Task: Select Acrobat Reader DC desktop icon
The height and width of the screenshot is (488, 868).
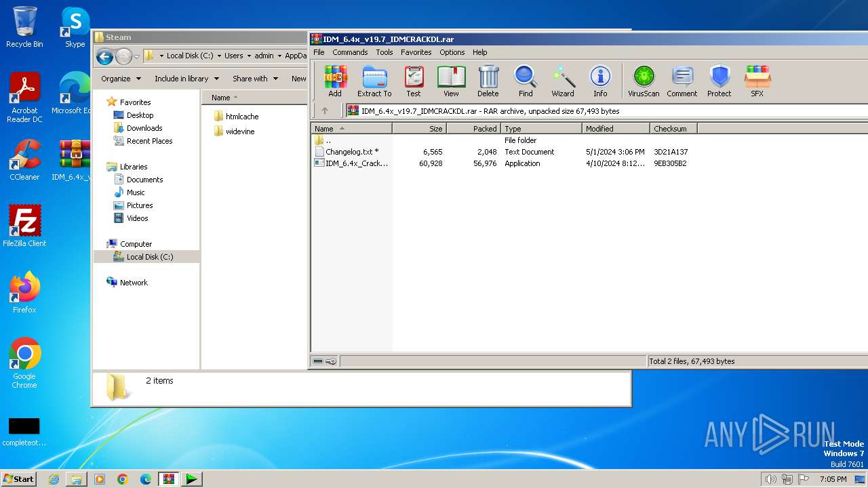Action: point(24,98)
